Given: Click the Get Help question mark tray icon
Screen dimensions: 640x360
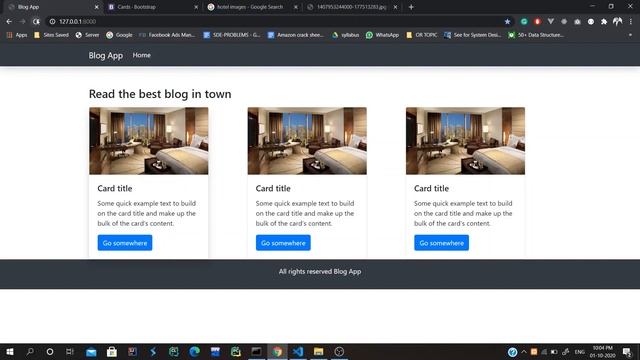Looking at the screenshot, I should pyautogui.click(x=512, y=352).
